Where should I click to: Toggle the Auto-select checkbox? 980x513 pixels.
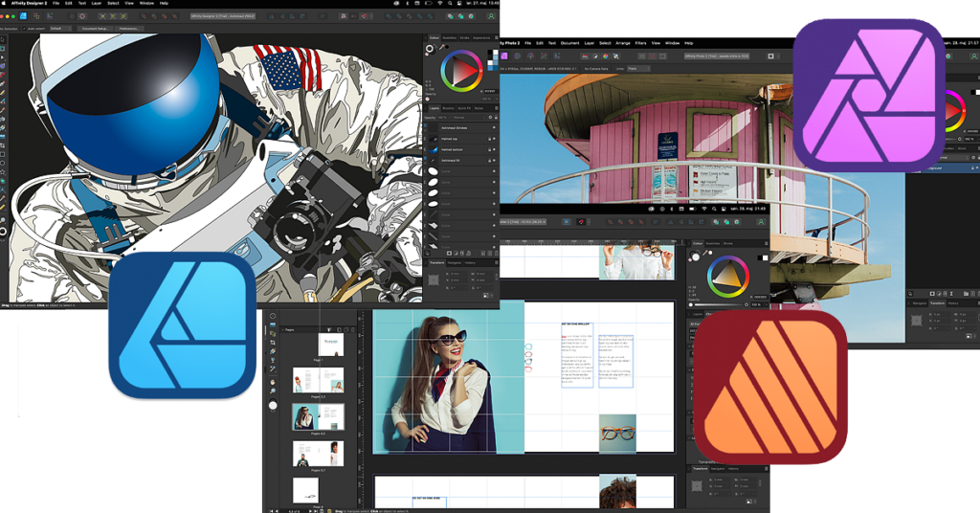point(24,29)
